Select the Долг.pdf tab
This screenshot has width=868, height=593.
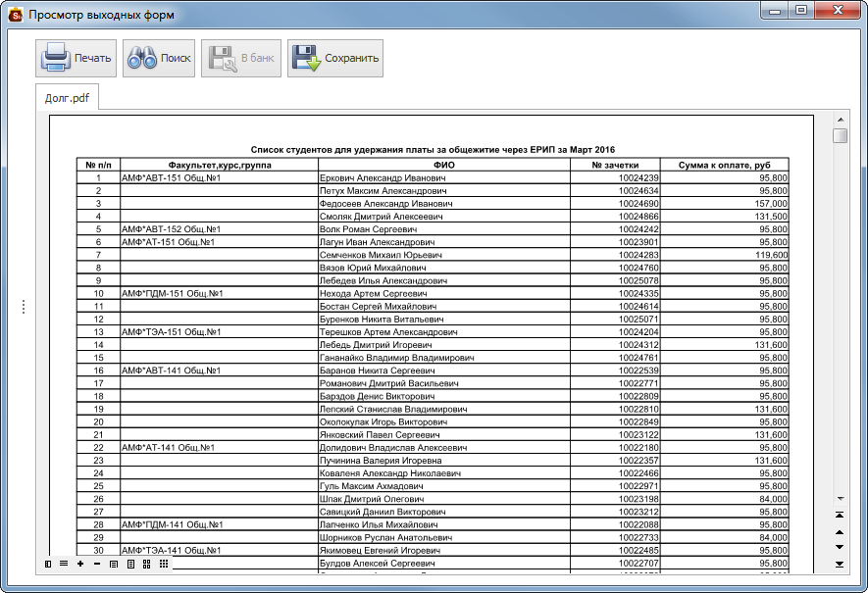[67, 98]
